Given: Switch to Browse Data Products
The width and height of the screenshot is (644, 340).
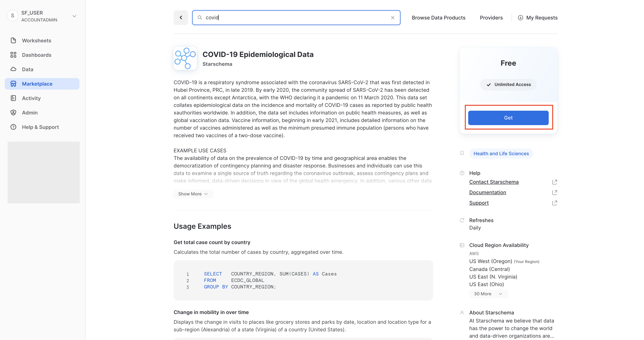Looking at the screenshot, I should [438, 18].
